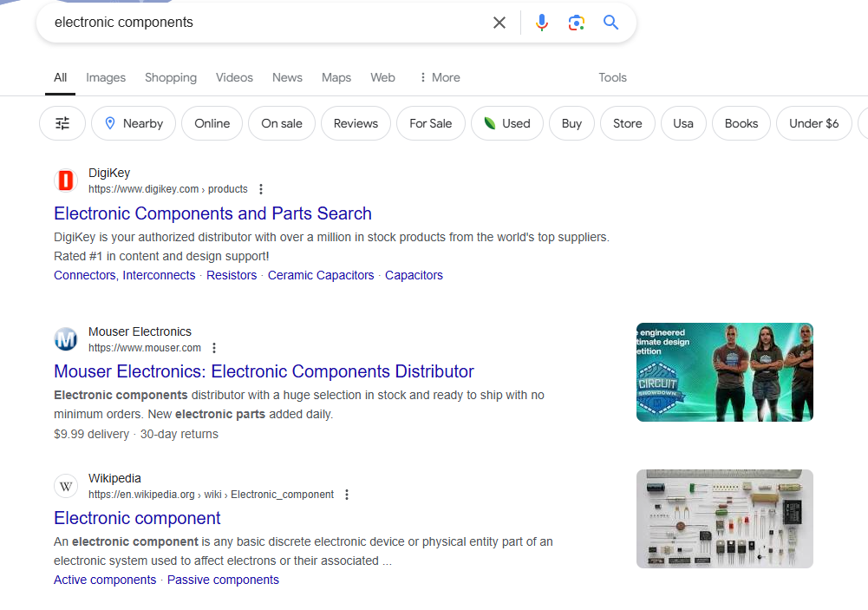Click the en.wikipedia.org URL breadcrumb
Screen dimensions: 868x610
[x=211, y=495]
